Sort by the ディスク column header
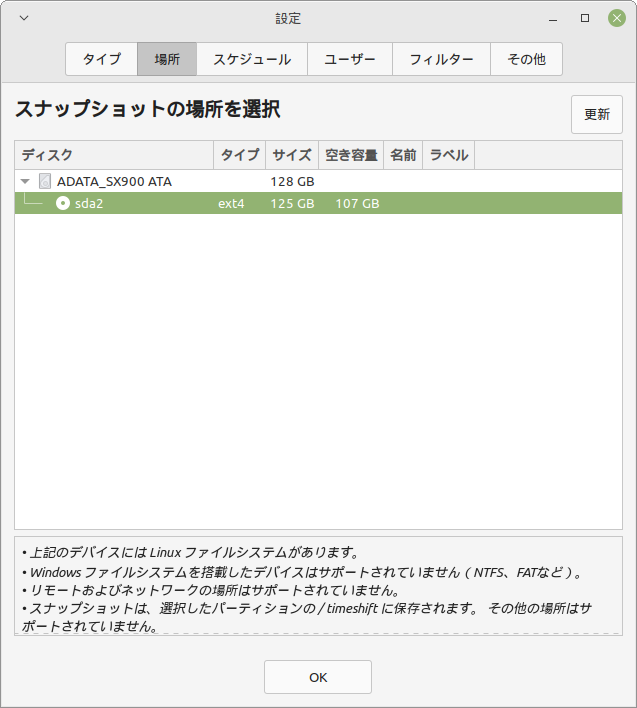Image resolution: width=637 pixels, height=708 pixels. (114, 155)
